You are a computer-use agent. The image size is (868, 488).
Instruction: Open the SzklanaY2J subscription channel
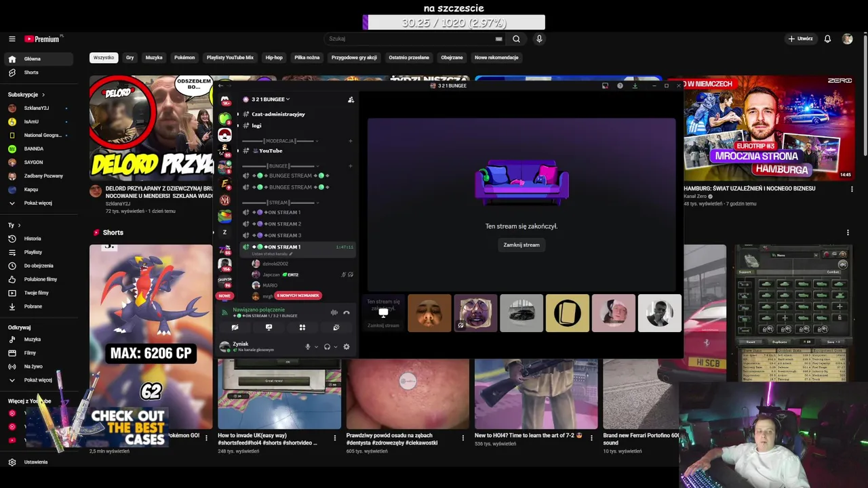click(39, 108)
